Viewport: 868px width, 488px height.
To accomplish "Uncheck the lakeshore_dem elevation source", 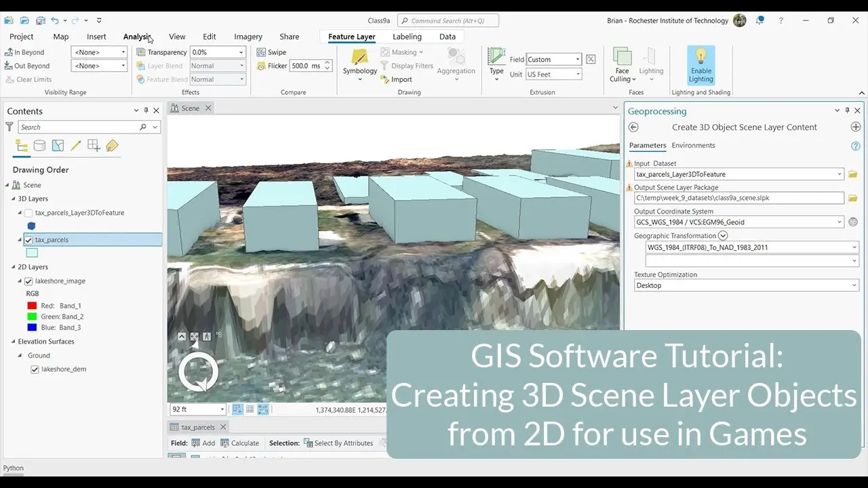I will (x=35, y=369).
